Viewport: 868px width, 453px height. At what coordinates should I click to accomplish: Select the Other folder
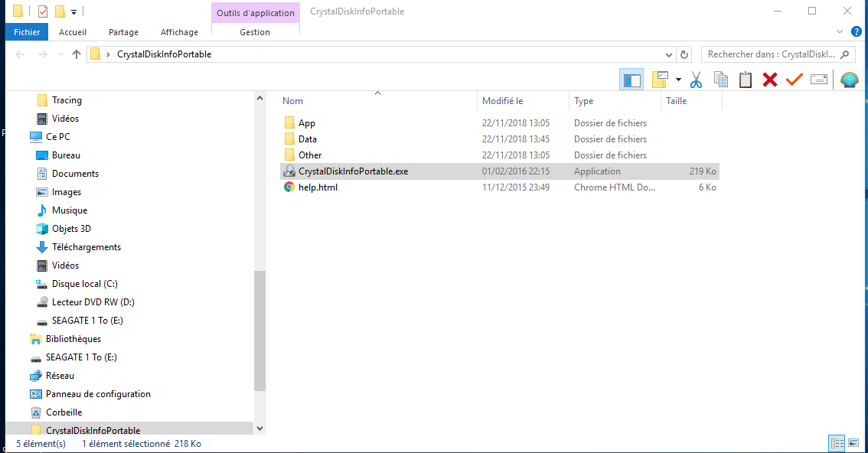[310, 155]
